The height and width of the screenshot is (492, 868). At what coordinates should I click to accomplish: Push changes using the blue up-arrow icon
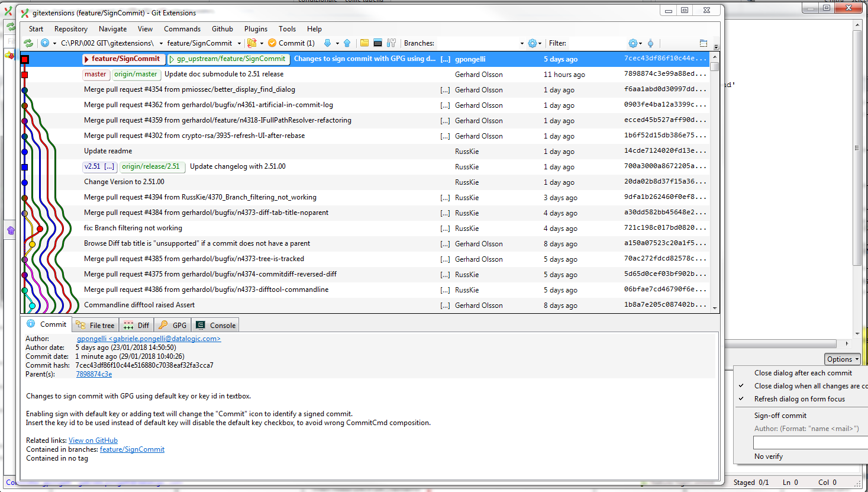click(347, 43)
